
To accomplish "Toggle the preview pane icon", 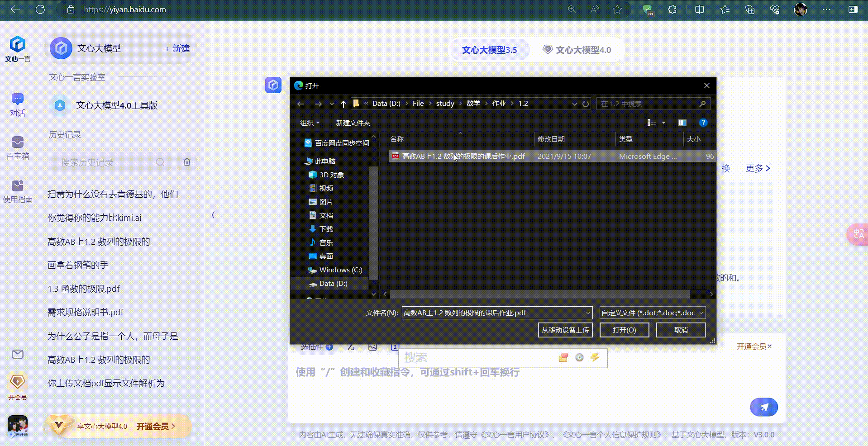I will (682, 123).
